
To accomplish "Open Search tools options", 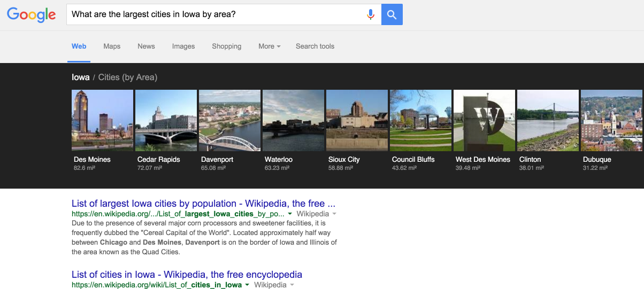I will pos(315,46).
